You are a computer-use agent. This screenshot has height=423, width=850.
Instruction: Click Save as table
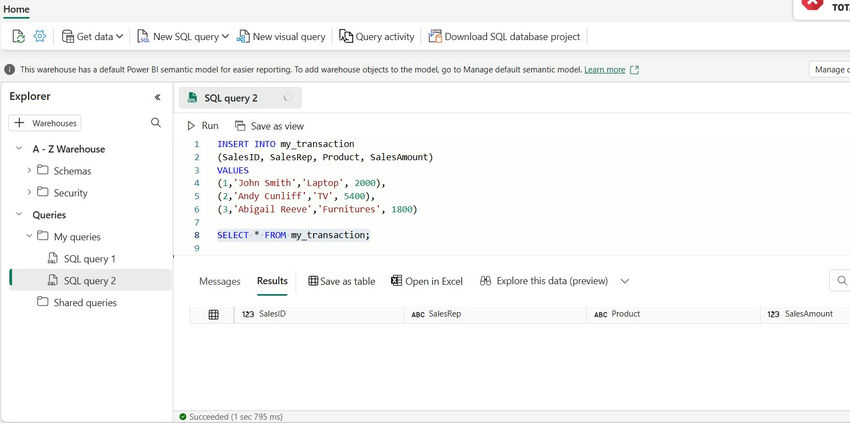pos(342,281)
